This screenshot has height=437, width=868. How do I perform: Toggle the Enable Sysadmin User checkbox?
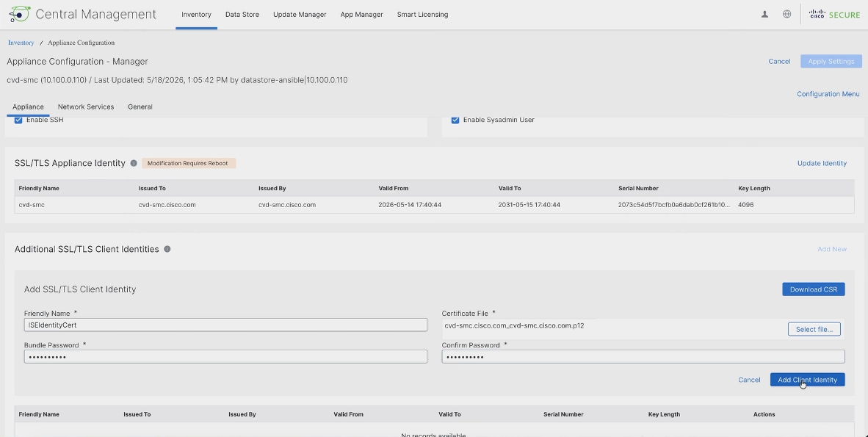tap(455, 120)
